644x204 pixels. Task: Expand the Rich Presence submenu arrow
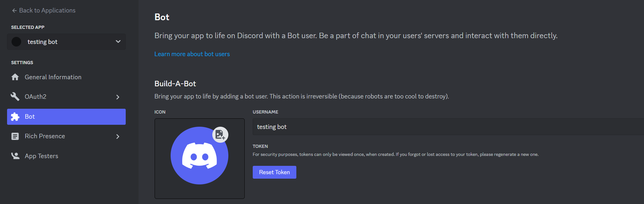click(118, 136)
